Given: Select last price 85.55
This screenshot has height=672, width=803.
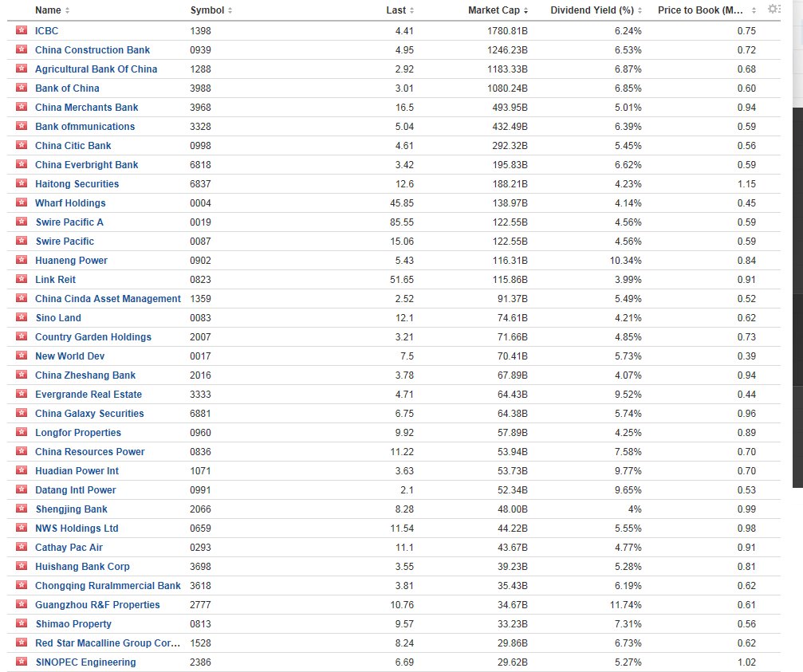Looking at the screenshot, I should coord(402,222).
